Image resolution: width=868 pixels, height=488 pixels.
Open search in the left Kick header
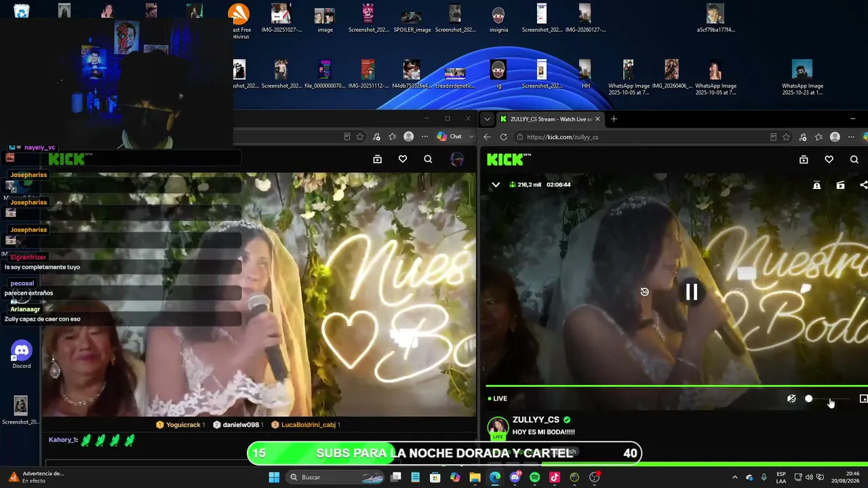point(428,159)
